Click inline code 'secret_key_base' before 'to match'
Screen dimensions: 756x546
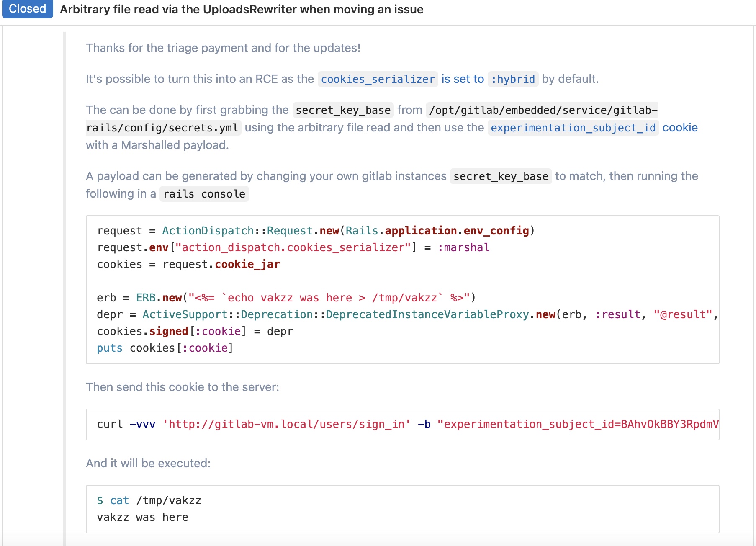[x=501, y=176]
